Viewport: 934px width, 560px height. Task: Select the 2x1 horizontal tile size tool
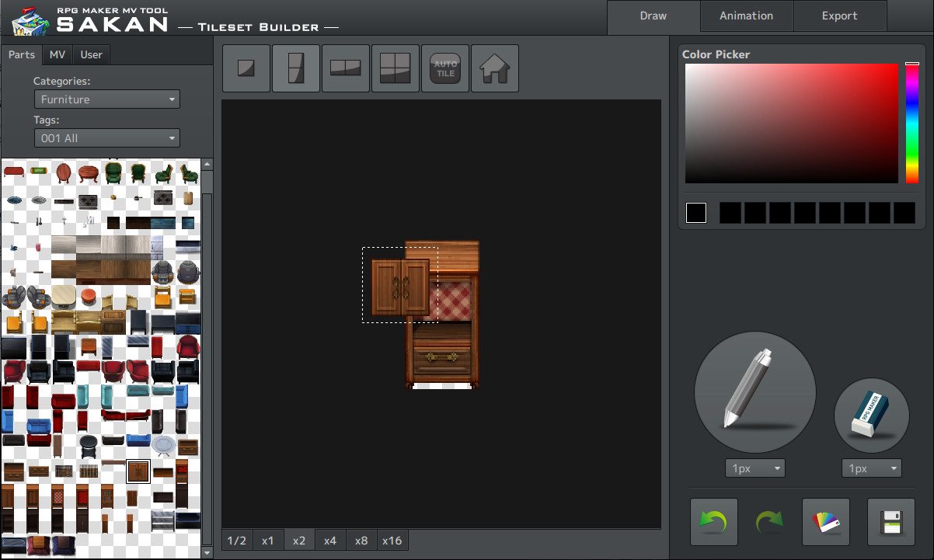click(345, 68)
